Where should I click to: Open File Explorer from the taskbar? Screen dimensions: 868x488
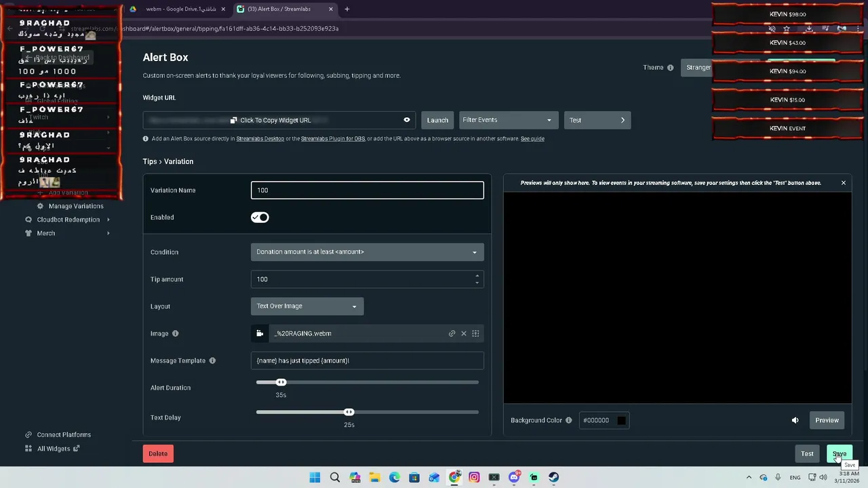tap(374, 477)
